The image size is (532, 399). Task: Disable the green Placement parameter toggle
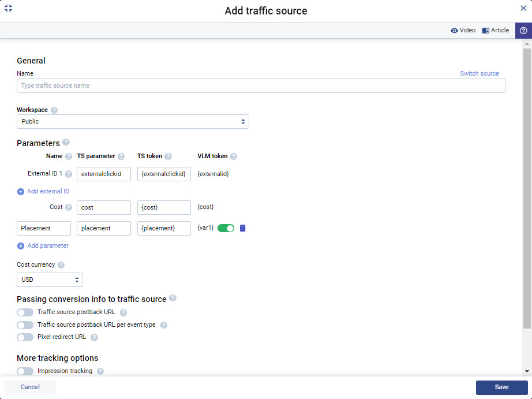click(x=226, y=228)
